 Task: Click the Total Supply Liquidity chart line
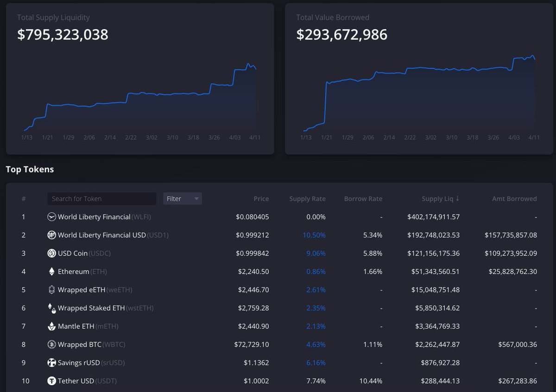tap(139, 94)
